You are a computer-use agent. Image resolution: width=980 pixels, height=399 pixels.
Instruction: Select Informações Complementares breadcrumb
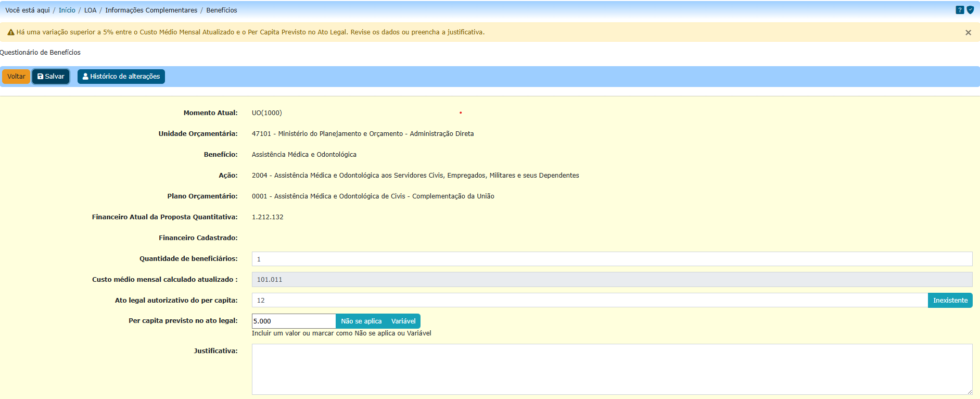click(151, 10)
